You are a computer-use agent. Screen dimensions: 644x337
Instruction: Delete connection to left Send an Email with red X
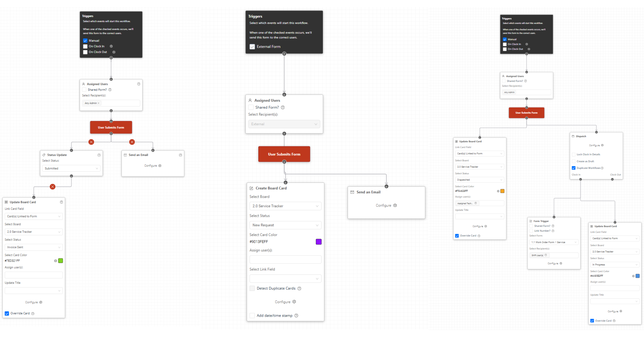[x=132, y=142]
